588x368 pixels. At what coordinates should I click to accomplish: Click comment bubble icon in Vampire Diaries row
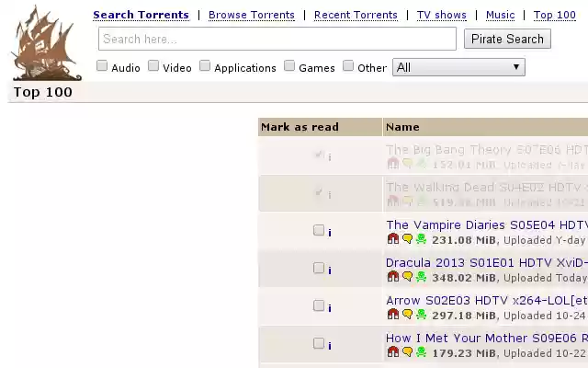407,239
